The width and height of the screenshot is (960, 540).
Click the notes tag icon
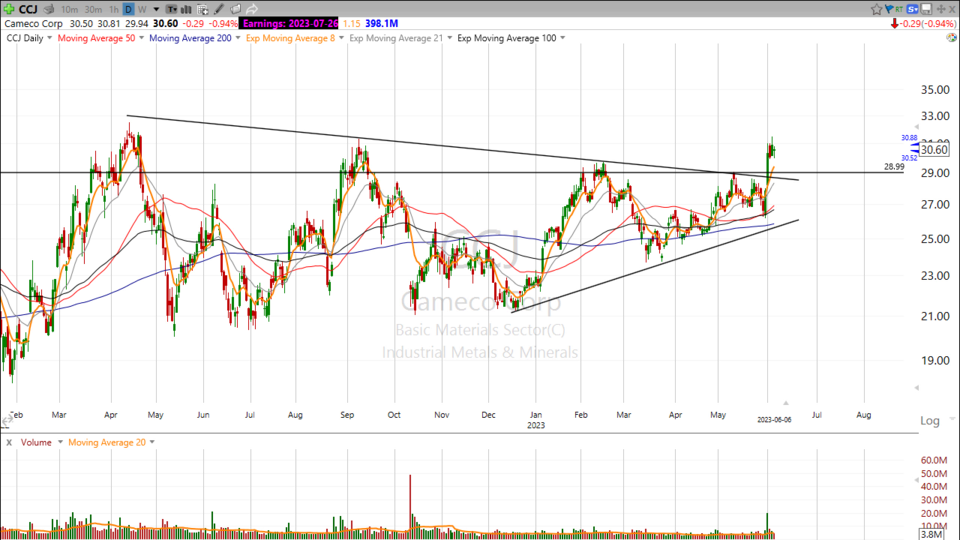point(235,9)
